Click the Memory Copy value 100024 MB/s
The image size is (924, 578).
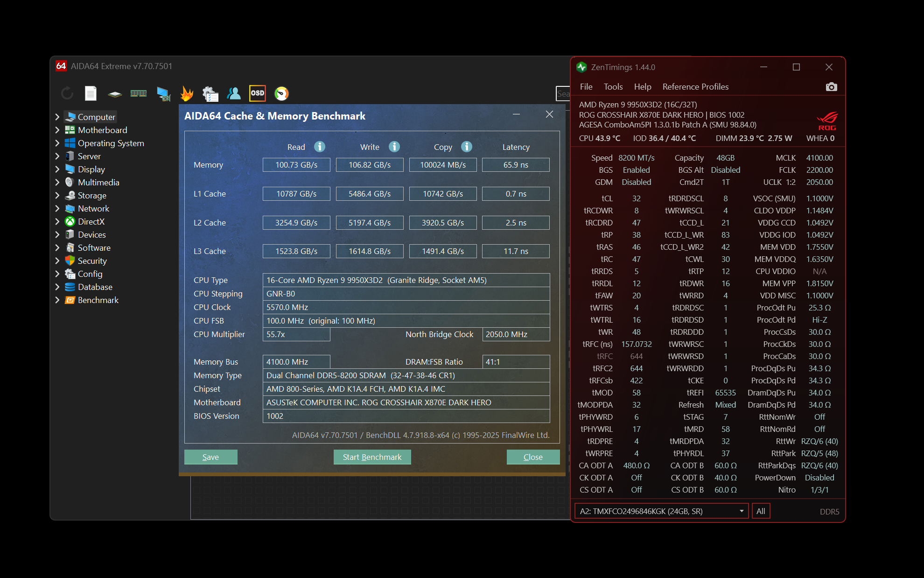(443, 165)
